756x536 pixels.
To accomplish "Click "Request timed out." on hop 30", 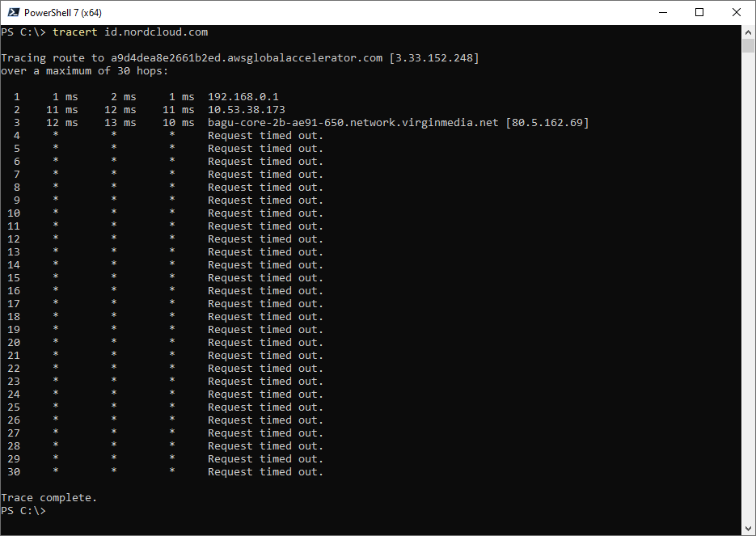I will tap(265, 472).
